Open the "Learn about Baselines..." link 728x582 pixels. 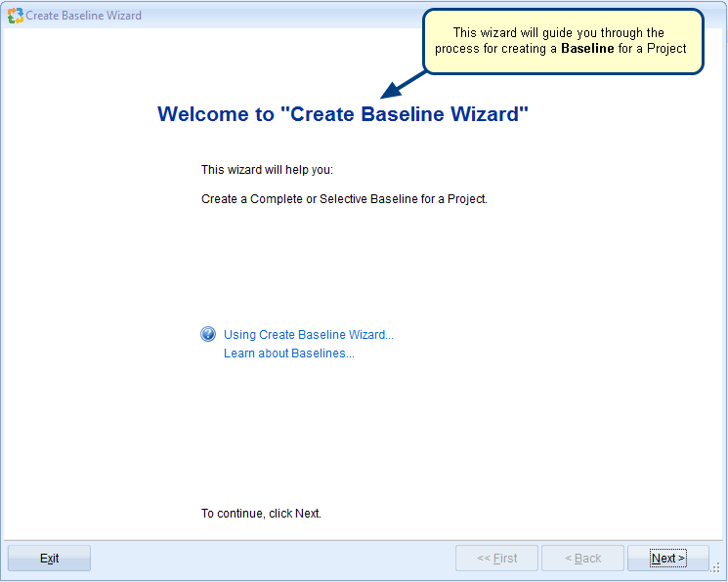(288, 353)
